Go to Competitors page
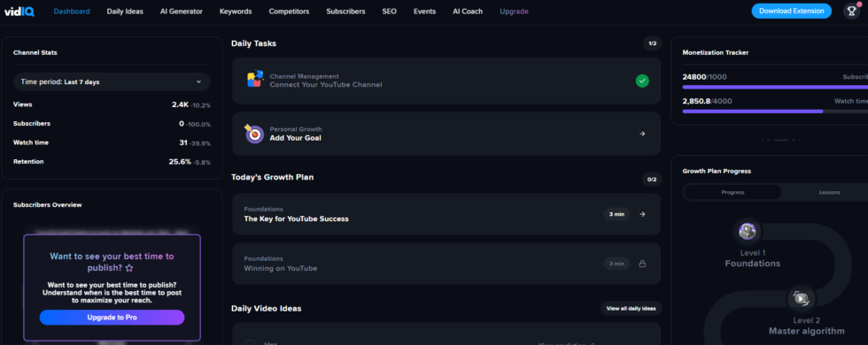The width and height of the screenshot is (868, 345). [x=289, y=11]
